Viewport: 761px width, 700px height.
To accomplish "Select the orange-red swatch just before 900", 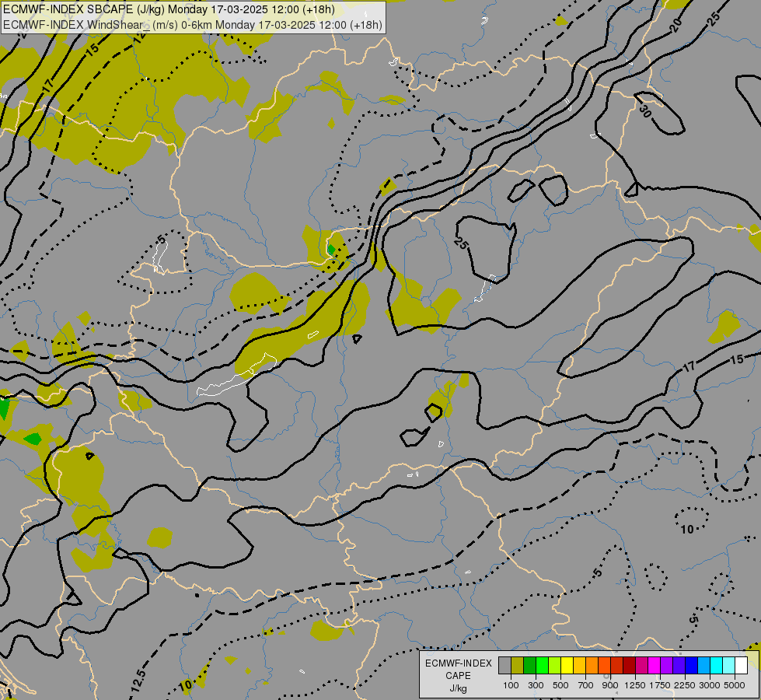I will (x=604, y=666).
